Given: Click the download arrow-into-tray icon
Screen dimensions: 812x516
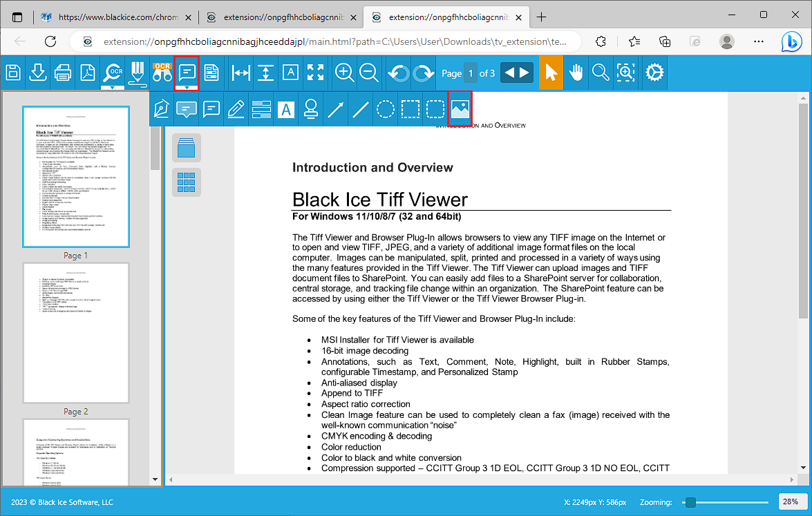Looking at the screenshot, I should click(38, 73).
